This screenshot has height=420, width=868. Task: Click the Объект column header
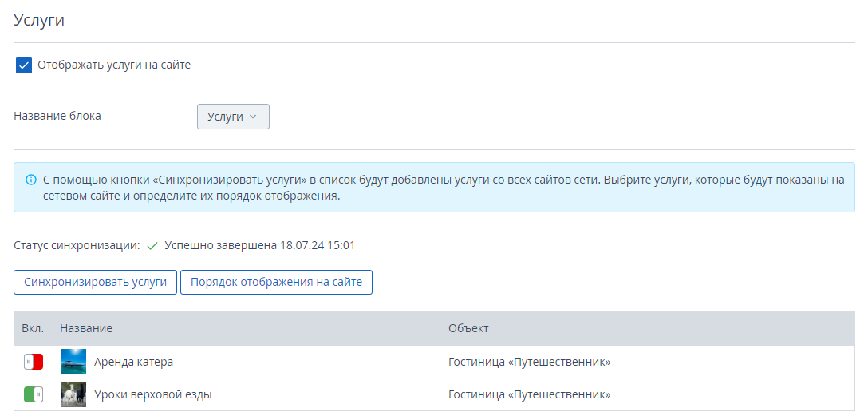point(468,328)
